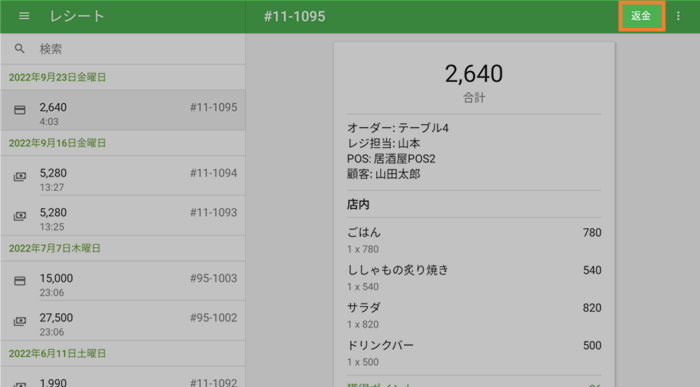Click cash icon of receipt #11-1094
Viewport: 700px width, 387px height.
20,177
